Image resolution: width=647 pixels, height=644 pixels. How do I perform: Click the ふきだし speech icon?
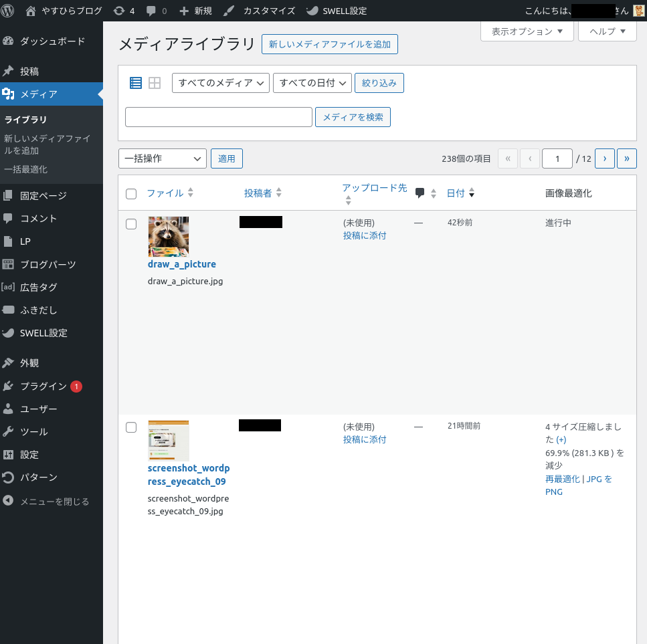coord(8,310)
